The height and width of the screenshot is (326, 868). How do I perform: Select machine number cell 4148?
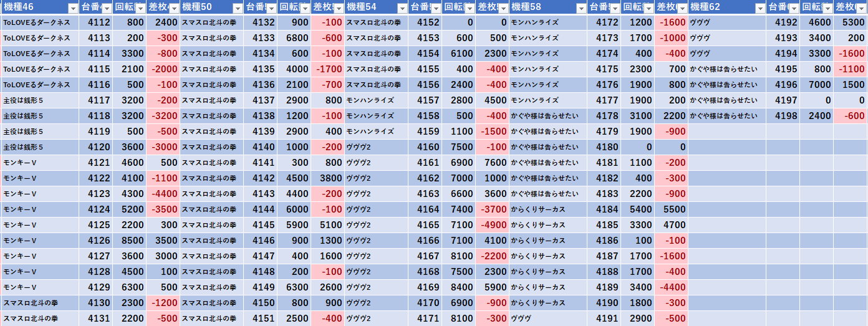(x=261, y=272)
